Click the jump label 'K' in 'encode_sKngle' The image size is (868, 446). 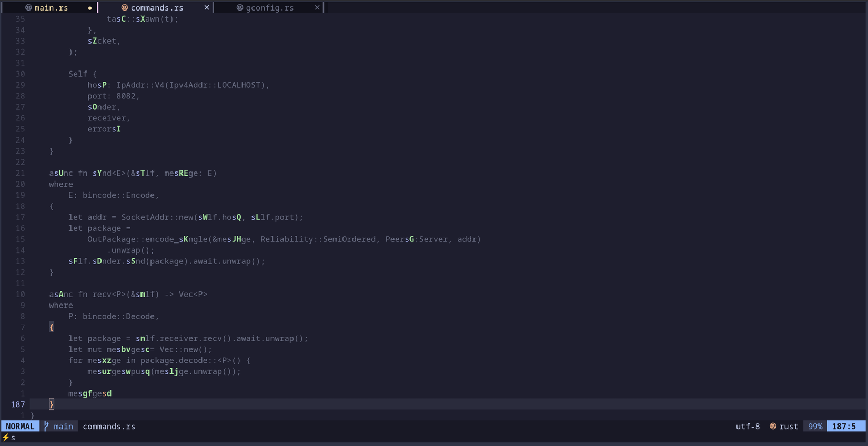pos(186,239)
